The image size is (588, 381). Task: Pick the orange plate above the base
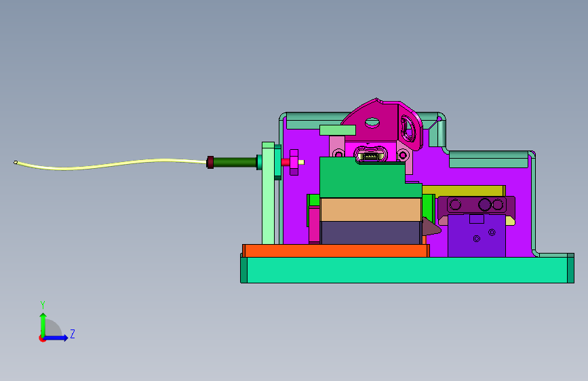click(336, 251)
